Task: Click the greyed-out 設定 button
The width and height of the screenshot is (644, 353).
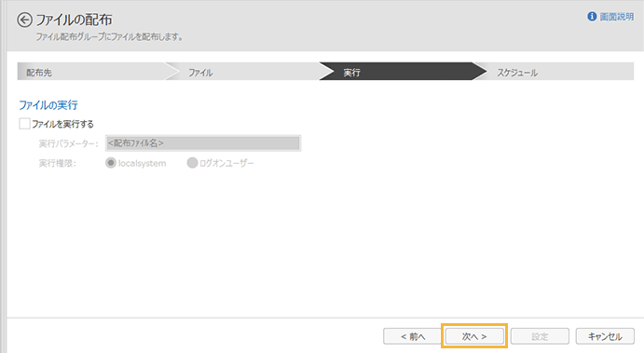Action: (540, 336)
